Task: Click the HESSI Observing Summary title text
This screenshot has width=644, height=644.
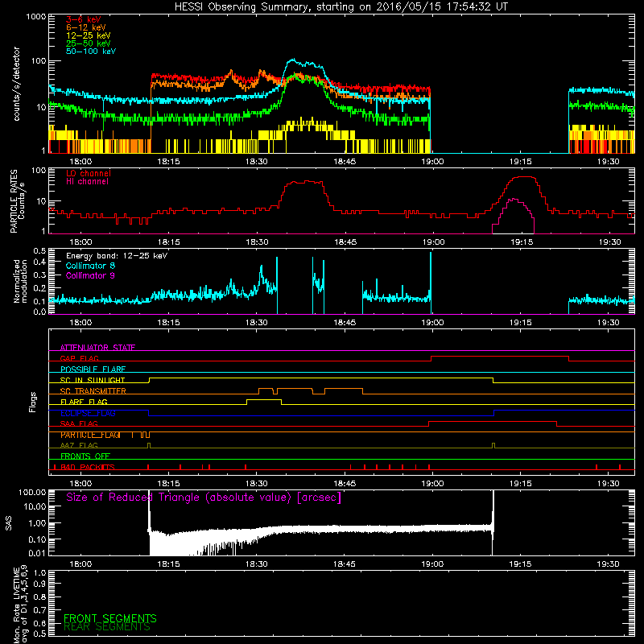Action: coord(341,7)
